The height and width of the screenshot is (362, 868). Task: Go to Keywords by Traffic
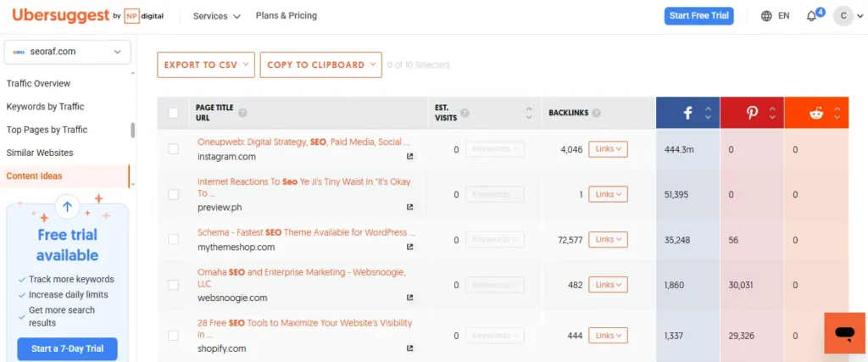pos(46,107)
